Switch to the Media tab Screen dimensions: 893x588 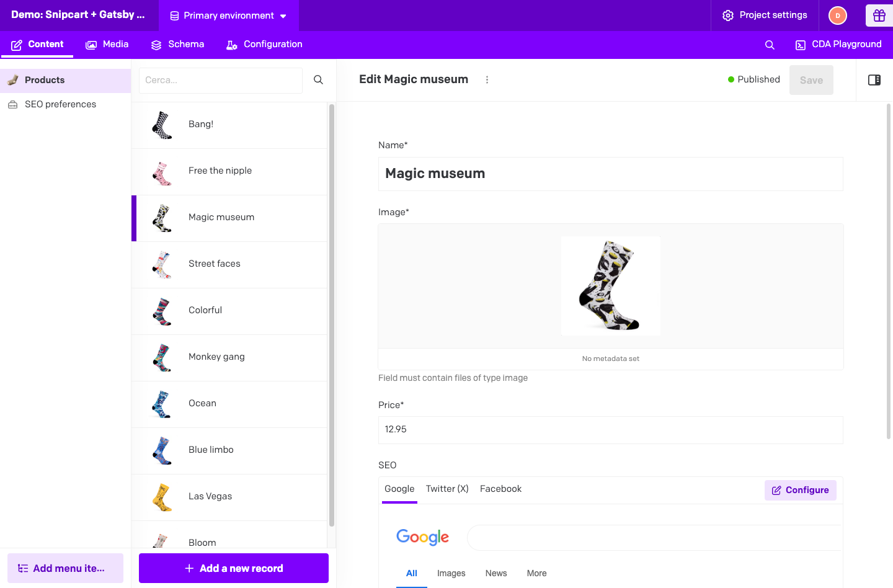pyautogui.click(x=107, y=44)
